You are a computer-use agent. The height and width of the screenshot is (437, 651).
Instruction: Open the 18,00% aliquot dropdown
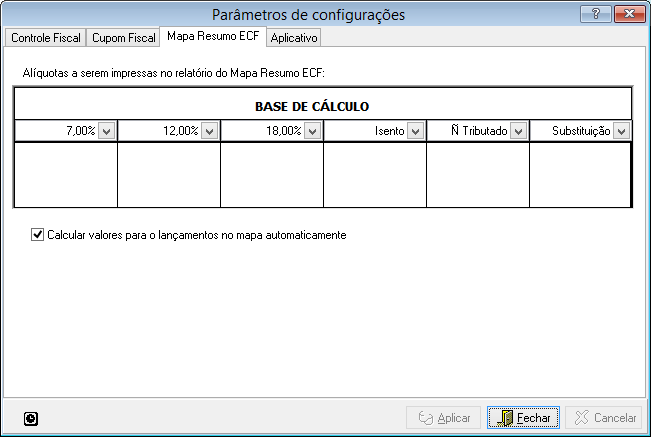point(312,131)
